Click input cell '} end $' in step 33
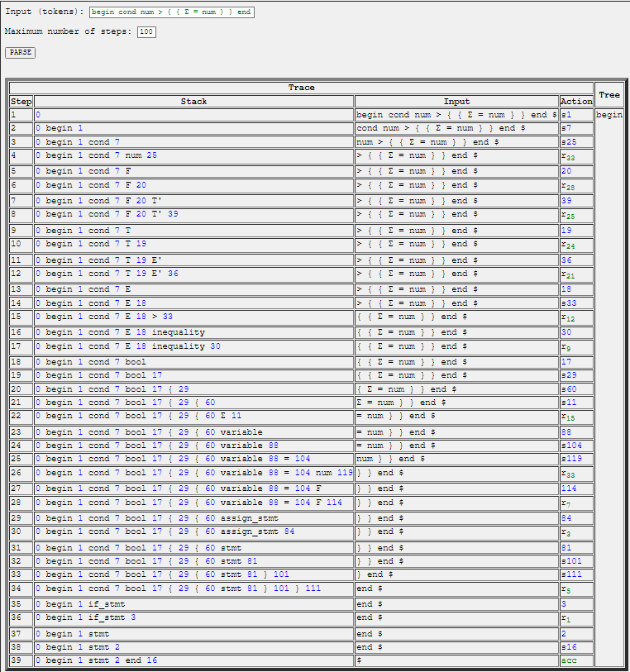Image resolution: width=630 pixels, height=672 pixels. 457,574
